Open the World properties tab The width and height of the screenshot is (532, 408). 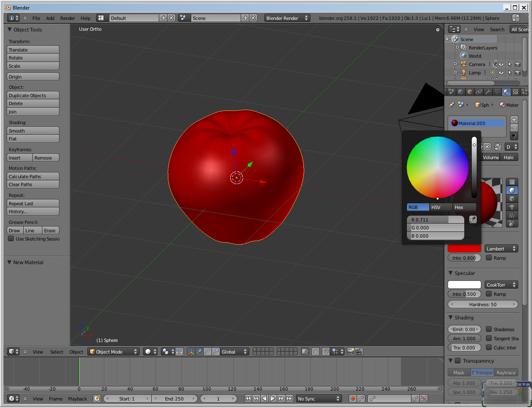(x=461, y=91)
